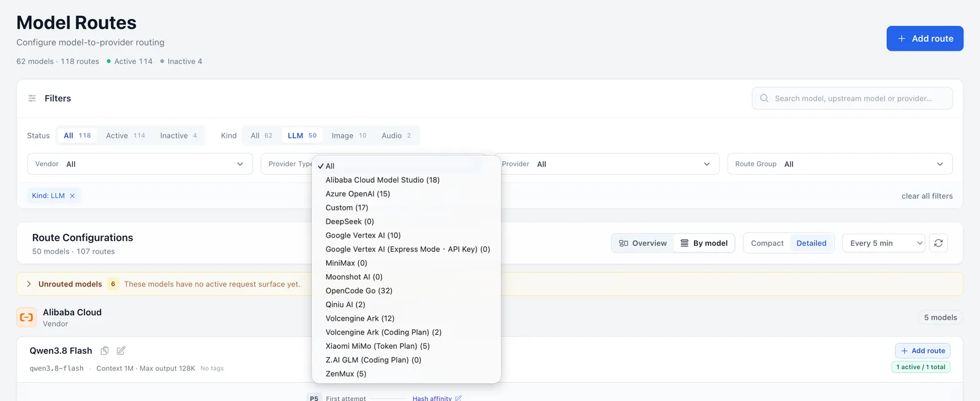The width and height of the screenshot is (980, 401).
Task: Click the 5 models count badge
Action: [x=940, y=318]
